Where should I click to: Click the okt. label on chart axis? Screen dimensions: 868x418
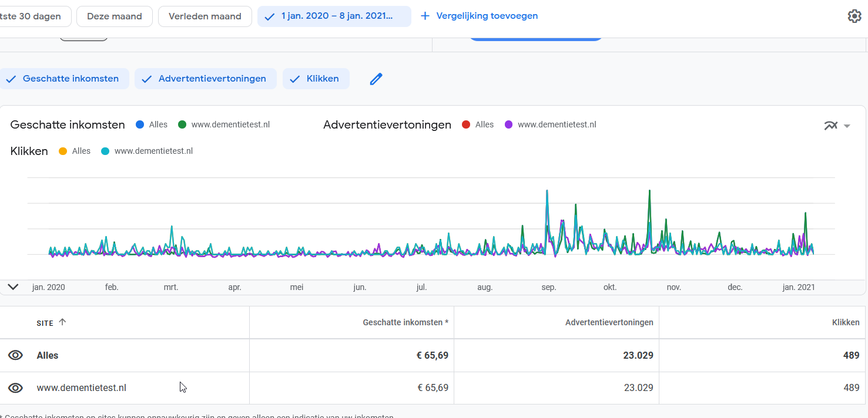pyautogui.click(x=610, y=287)
